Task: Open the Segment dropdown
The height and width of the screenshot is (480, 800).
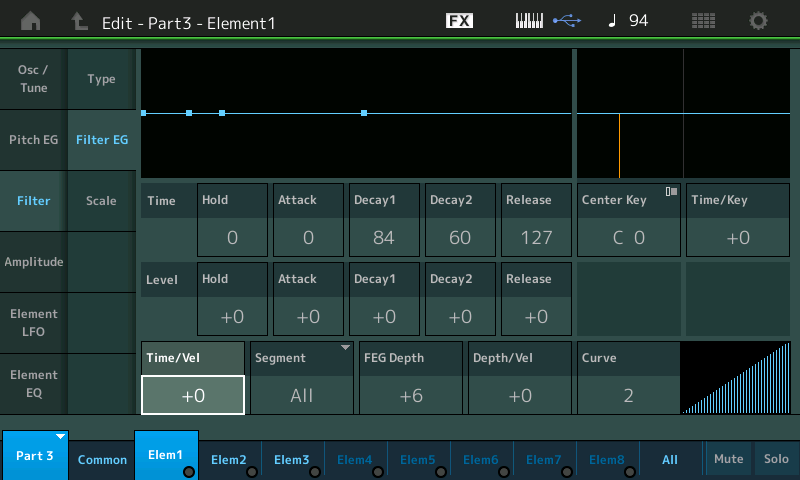Action: click(302, 378)
